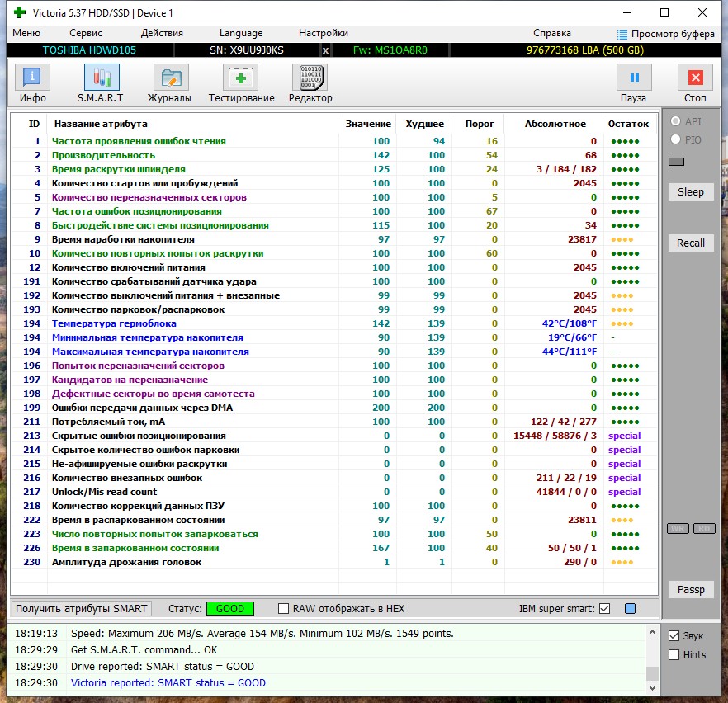This screenshot has width=728, height=703.
Task: Click the Sleep button
Action: (691, 191)
